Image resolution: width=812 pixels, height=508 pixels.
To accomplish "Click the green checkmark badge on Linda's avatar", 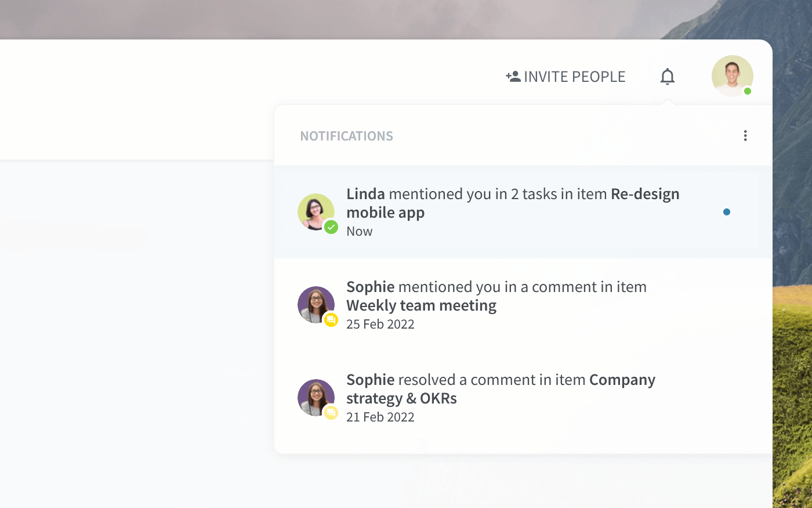I will point(331,227).
